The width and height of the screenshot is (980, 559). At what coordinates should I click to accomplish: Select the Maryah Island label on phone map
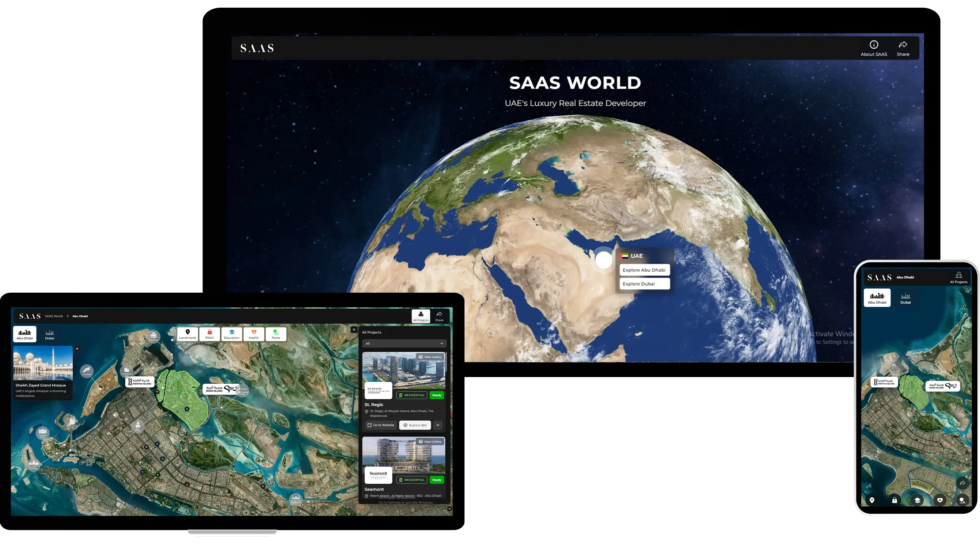click(884, 382)
